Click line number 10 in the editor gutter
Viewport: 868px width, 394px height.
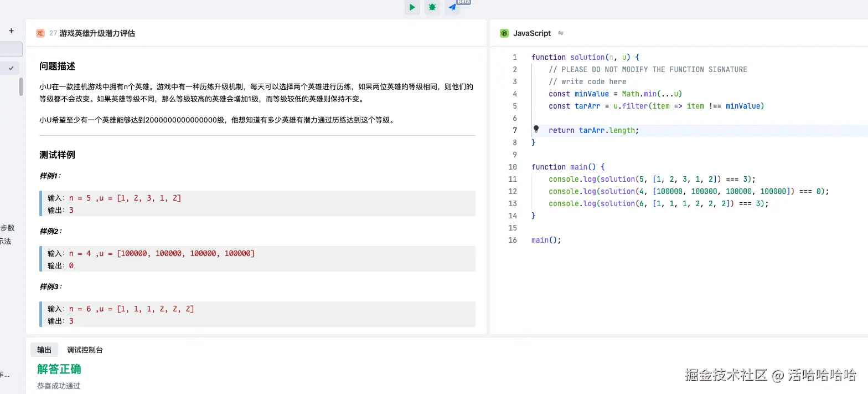click(513, 167)
